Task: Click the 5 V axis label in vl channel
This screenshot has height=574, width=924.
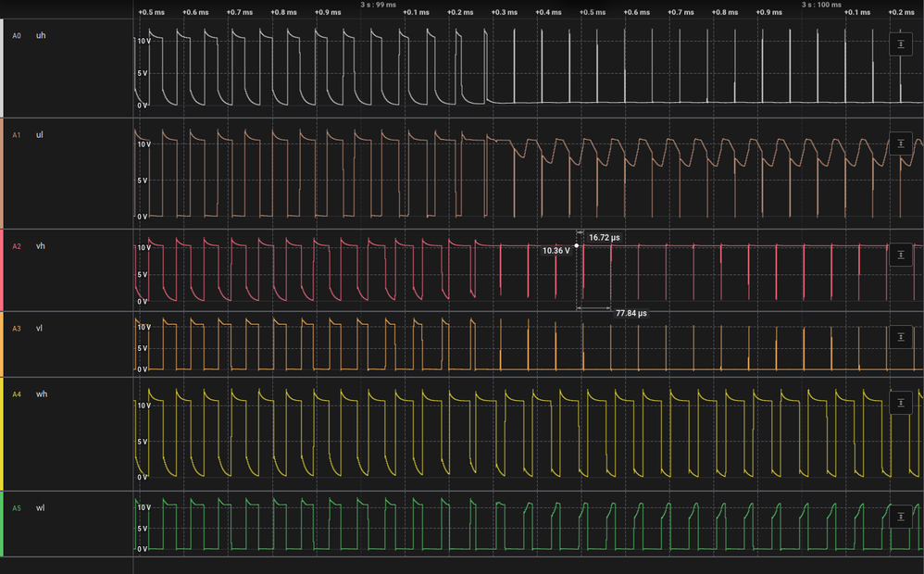Action: click(143, 348)
